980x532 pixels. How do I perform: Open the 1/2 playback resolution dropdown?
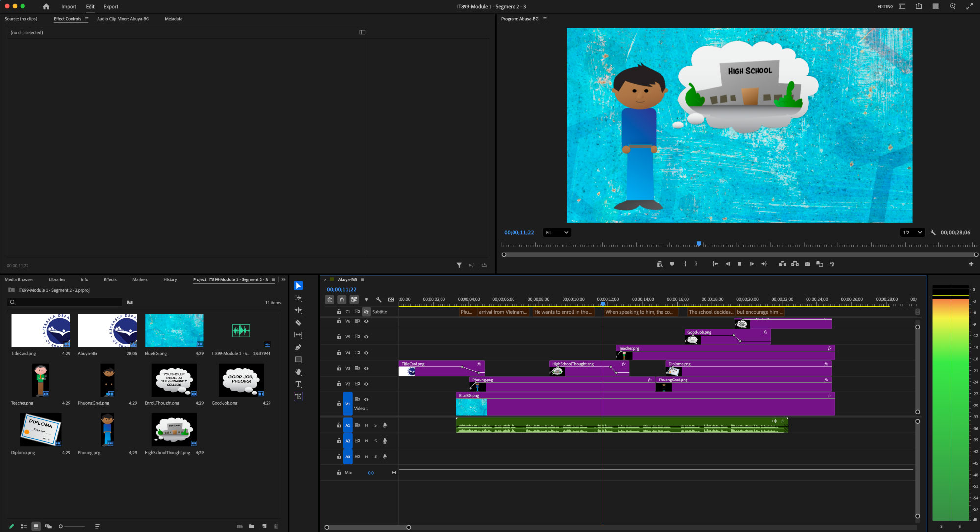[912, 233]
